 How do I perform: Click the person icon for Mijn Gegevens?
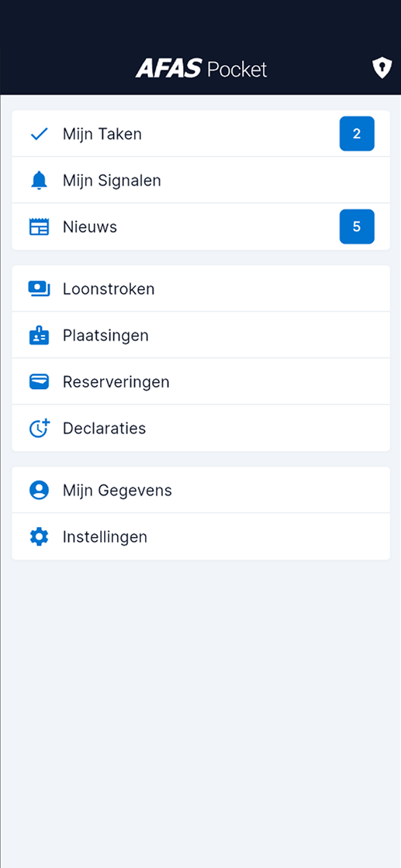click(39, 491)
